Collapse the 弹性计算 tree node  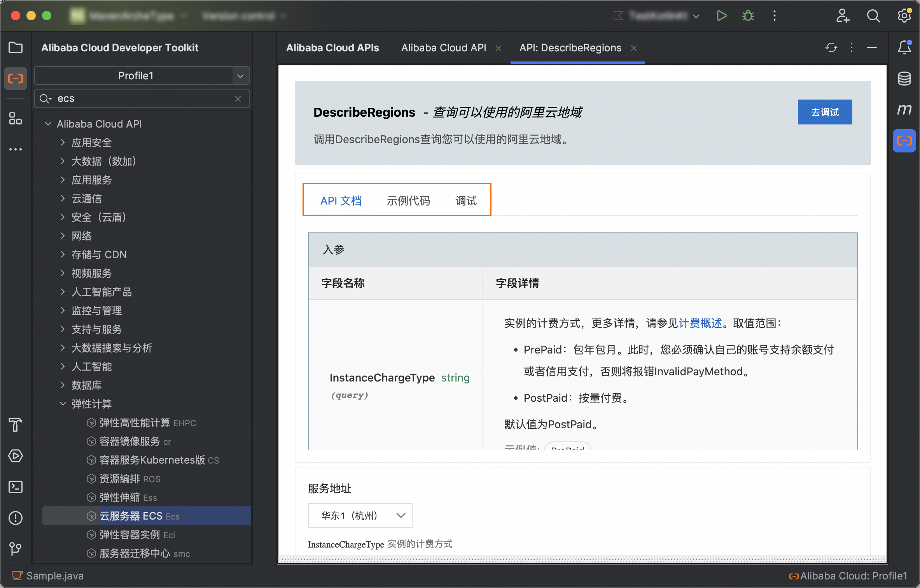[63, 404]
